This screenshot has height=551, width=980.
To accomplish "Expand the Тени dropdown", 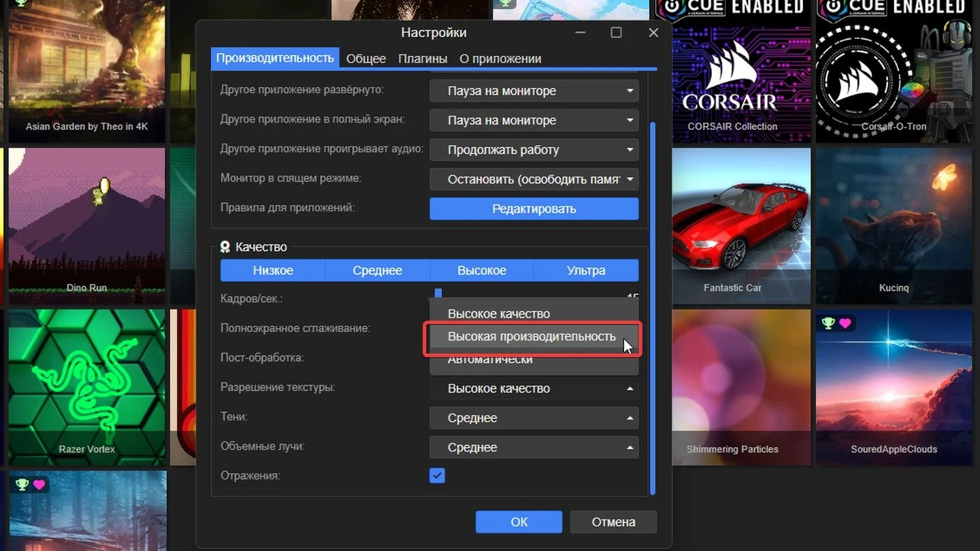I will tap(534, 418).
